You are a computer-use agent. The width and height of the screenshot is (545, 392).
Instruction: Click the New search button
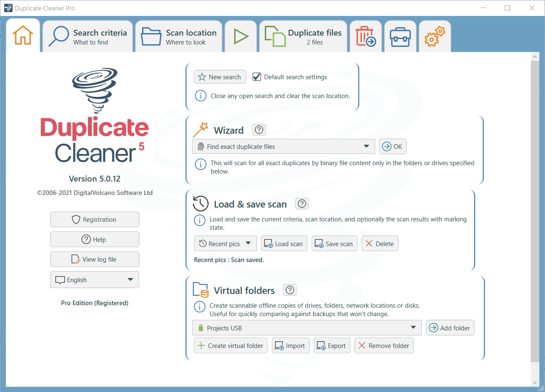click(x=220, y=77)
